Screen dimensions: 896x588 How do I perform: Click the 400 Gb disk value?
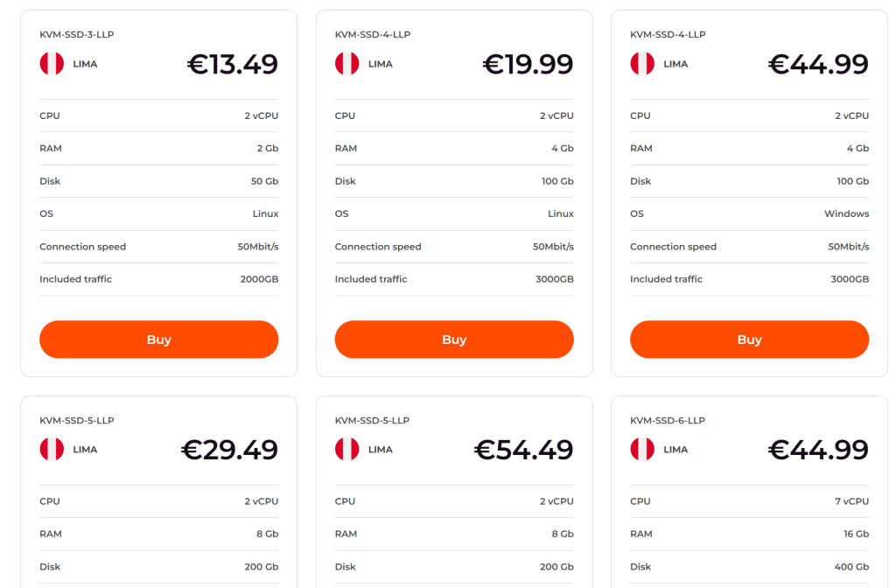851,567
